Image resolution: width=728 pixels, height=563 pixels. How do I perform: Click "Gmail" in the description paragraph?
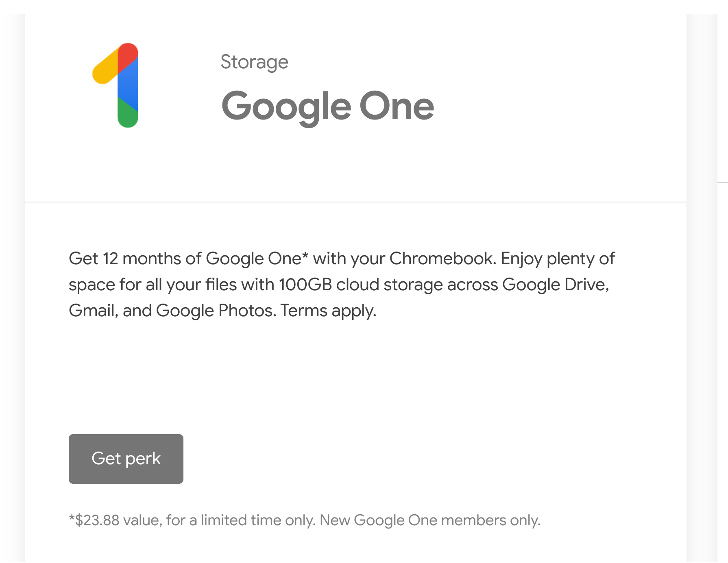click(93, 311)
